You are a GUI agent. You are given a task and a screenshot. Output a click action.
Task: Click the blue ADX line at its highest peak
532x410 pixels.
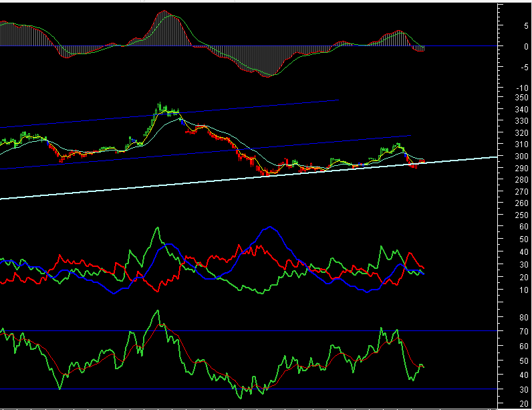pyautogui.click(x=270, y=227)
